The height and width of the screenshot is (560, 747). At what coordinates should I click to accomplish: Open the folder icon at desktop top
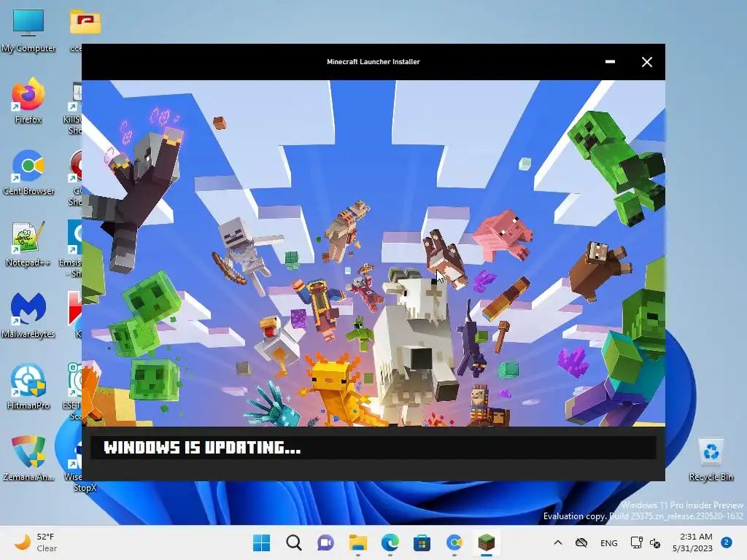point(85,23)
